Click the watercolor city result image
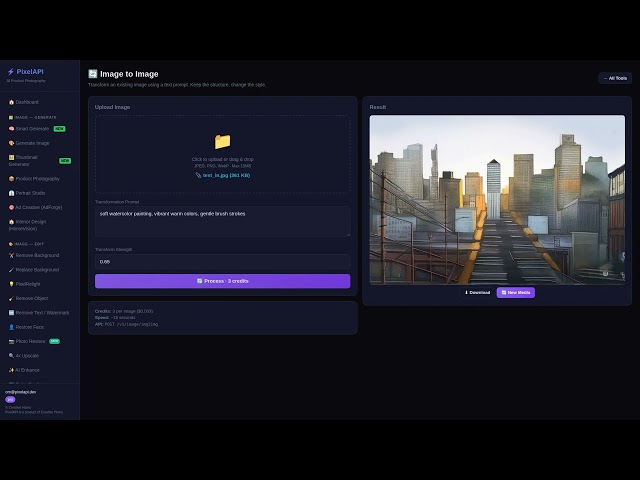 click(x=497, y=200)
